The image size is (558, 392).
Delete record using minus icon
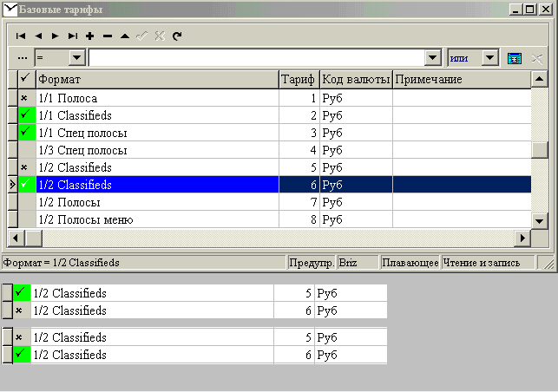108,36
